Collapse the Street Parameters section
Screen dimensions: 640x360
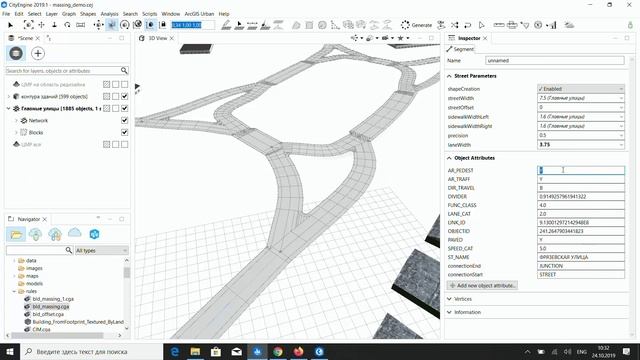click(449, 76)
